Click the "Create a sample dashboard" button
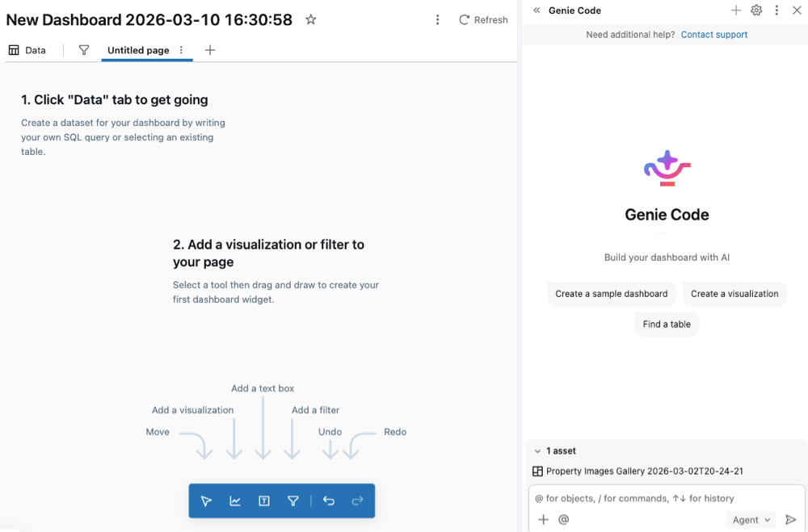Image resolution: width=808 pixels, height=532 pixels. tap(612, 293)
